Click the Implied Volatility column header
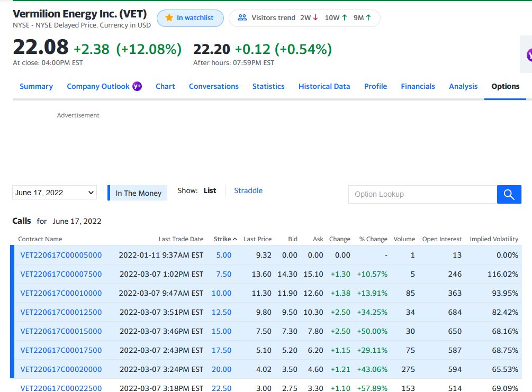Screen dimensions: 532x392 tap(494, 239)
